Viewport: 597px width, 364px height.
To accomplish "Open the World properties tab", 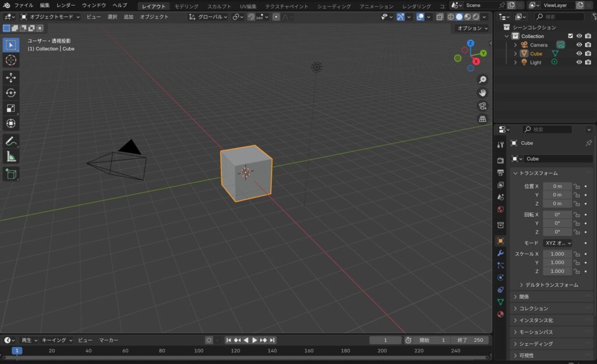I will 501,210.
